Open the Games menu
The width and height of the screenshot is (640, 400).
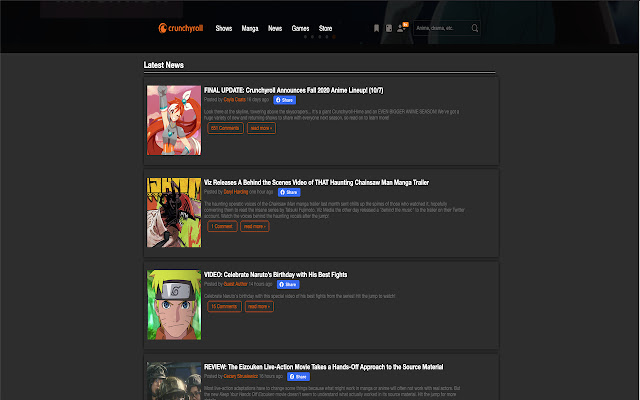pyautogui.click(x=300, y=28)
